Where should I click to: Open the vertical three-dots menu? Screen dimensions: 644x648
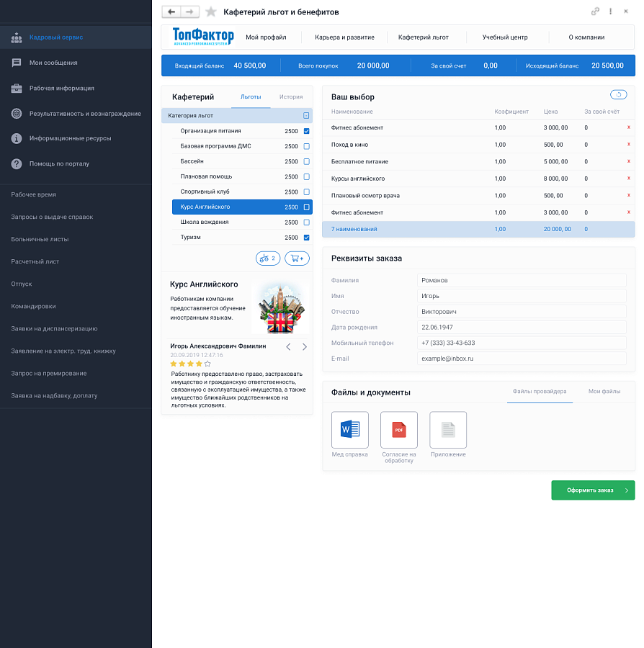coord(611,12)
